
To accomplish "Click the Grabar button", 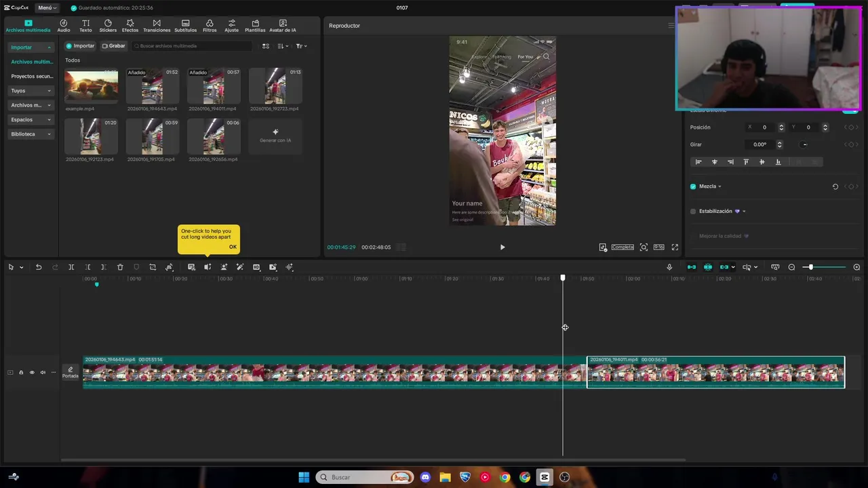I will (x=114, y=46).
